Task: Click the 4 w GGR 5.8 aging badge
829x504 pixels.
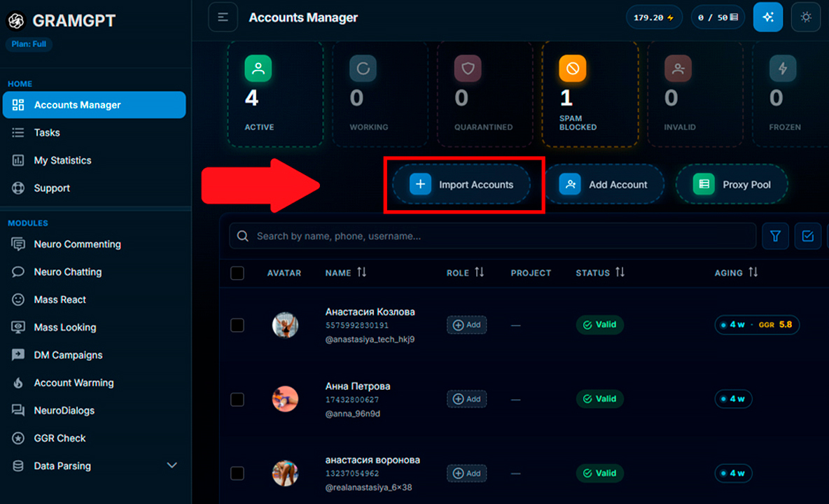Action: 757,324
